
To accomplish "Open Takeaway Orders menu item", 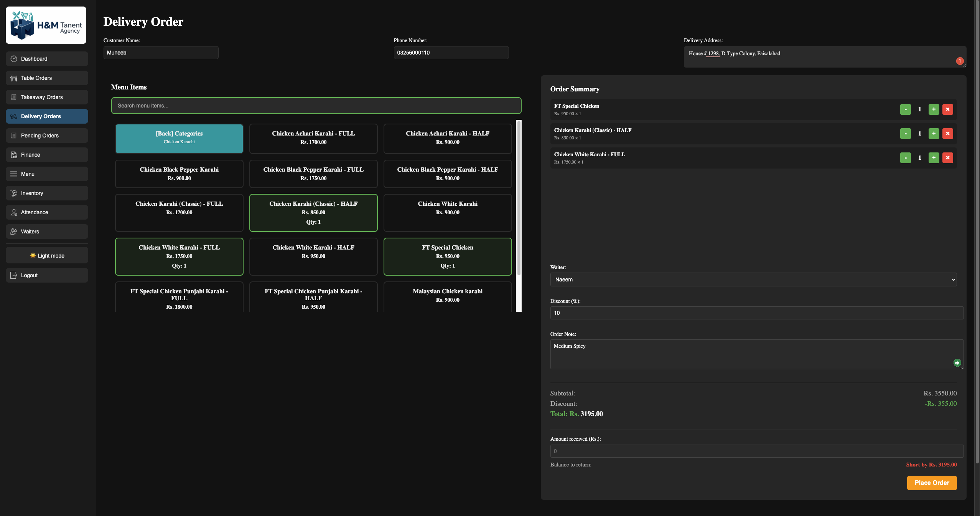I will coord(47,97).
